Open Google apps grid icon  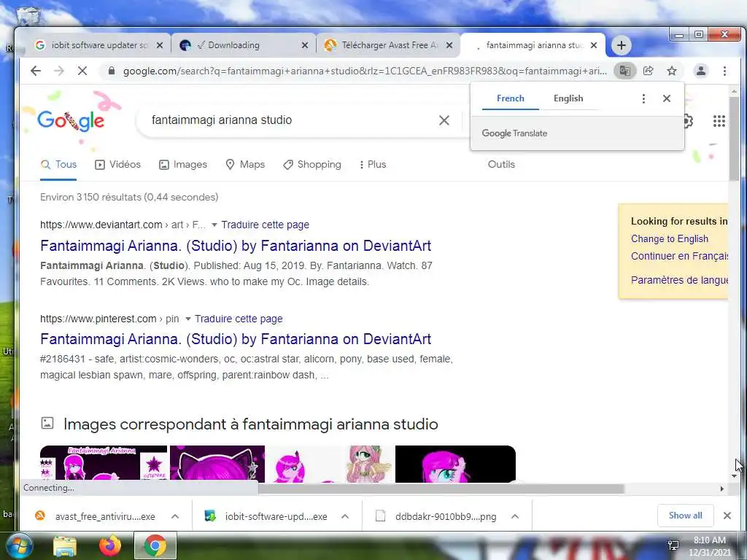click(719, 121)
